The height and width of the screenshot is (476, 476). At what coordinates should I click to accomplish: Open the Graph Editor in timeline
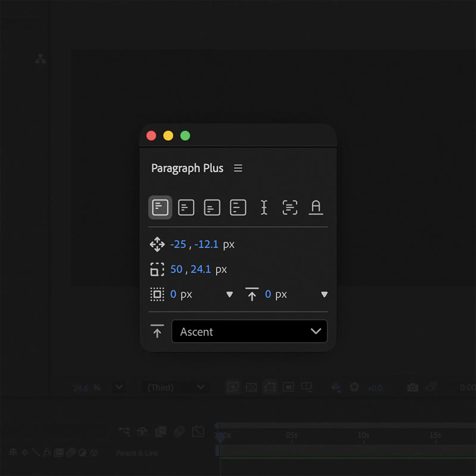tap(198, 431)
